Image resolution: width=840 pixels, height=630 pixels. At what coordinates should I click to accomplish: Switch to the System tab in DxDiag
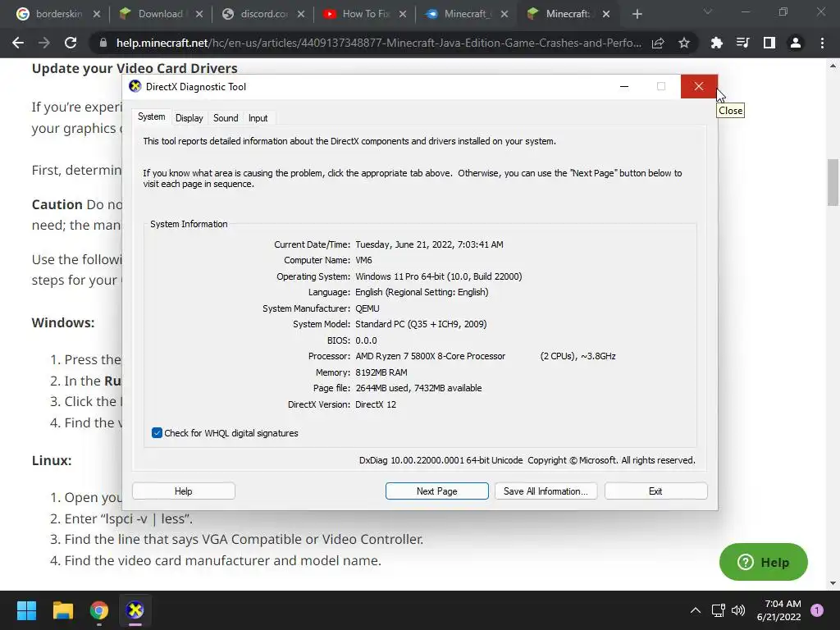point(151,116)
